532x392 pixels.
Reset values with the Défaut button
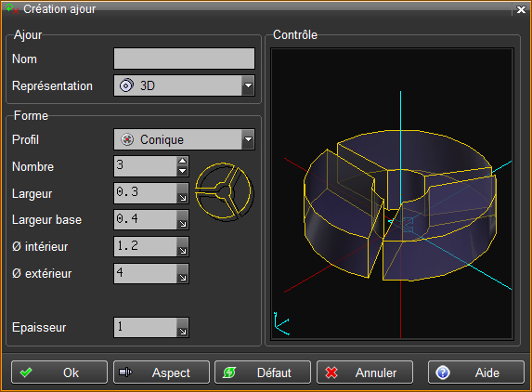coord(263,372)
